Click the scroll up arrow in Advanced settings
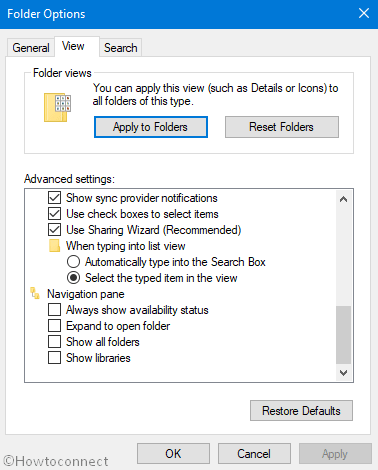The image size is (378, 470). coord(343,199)
